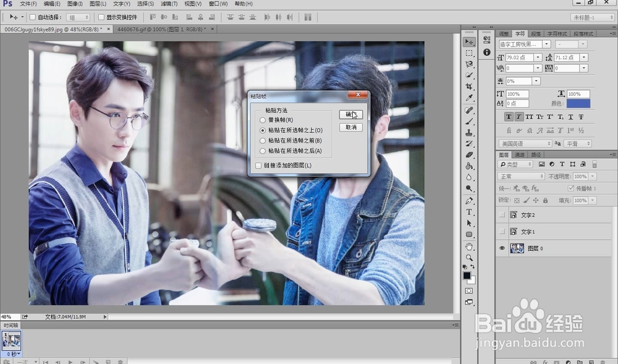Screen dimensions: 618x364
Task: Toggle 自动选择 checkbox in options bar
Action: pyautogui.click(x=33, y=17)
